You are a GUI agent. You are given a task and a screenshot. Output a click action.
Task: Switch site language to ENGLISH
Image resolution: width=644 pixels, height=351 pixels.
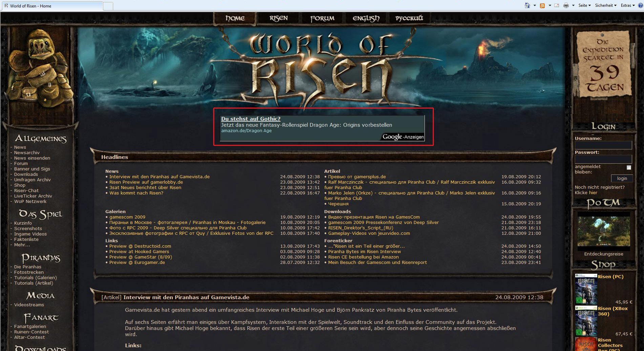(x=366, y=18)
